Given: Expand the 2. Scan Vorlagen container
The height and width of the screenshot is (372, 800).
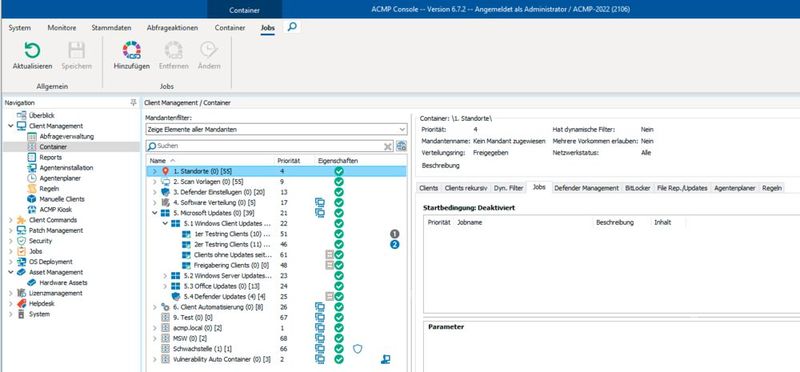Looking at the screenshot, I should point(155,182).
